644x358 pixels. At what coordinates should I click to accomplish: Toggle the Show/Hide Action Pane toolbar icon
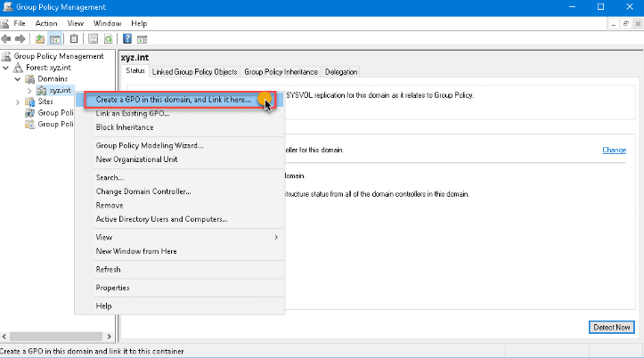143,39
